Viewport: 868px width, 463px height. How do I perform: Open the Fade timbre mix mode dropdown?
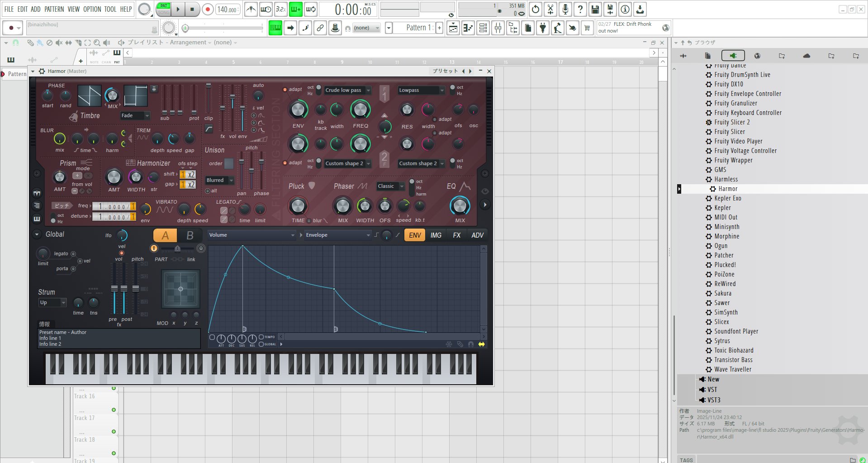pyautogui.click(x=135, y=115)
